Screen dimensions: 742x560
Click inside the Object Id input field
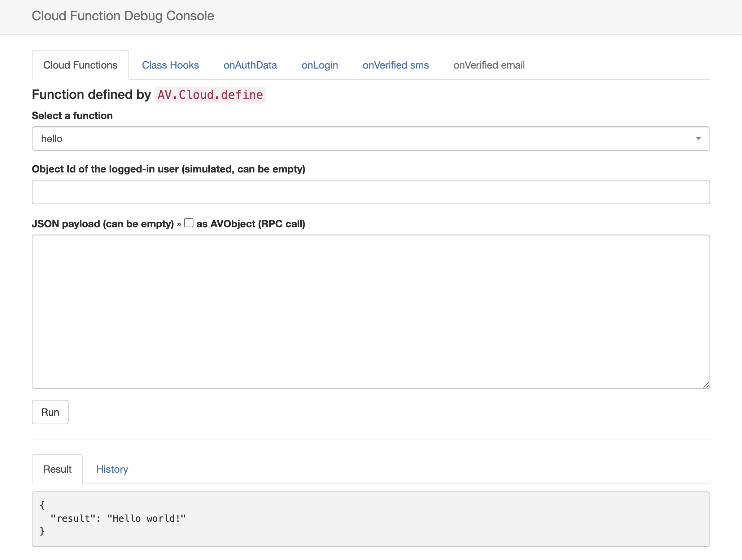pos(370,192)
